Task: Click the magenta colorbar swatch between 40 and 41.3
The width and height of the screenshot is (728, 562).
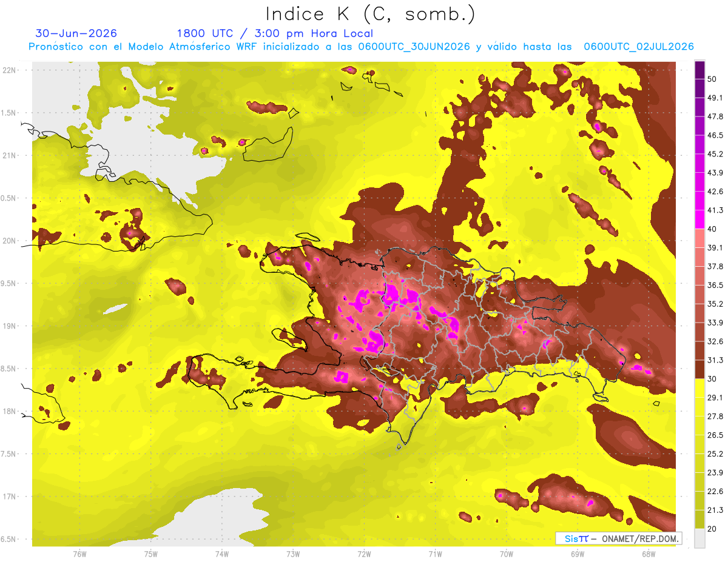Action: click(x=699, y=219)
